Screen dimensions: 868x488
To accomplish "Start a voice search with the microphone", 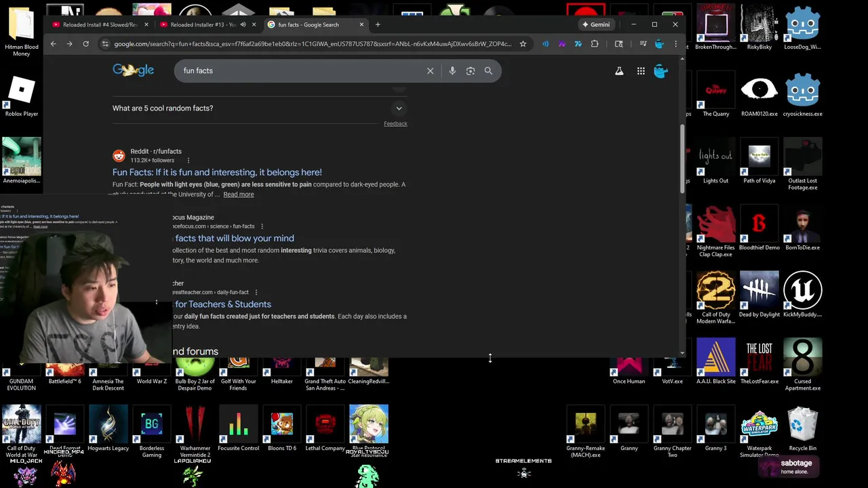I will click(x=452, y=70).
